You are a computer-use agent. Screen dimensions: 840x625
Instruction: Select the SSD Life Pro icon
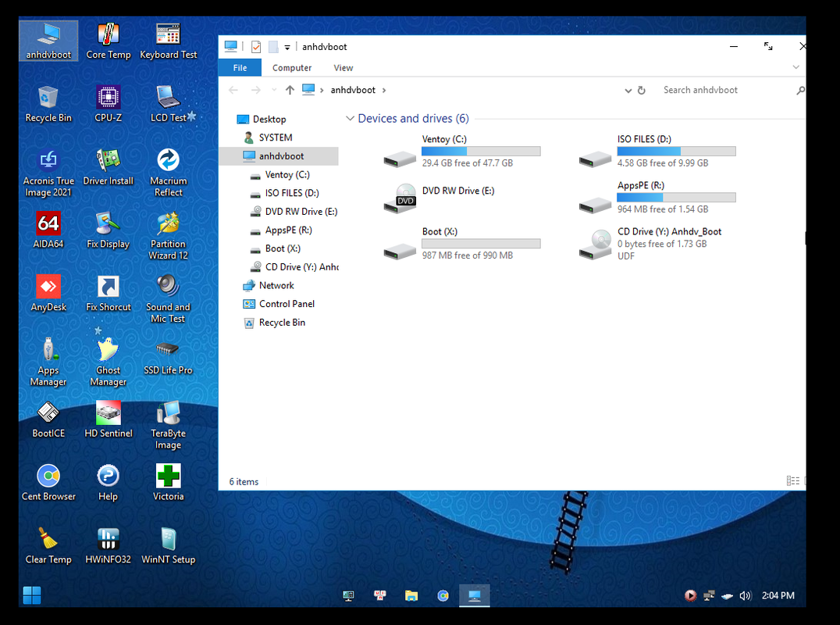168,356
